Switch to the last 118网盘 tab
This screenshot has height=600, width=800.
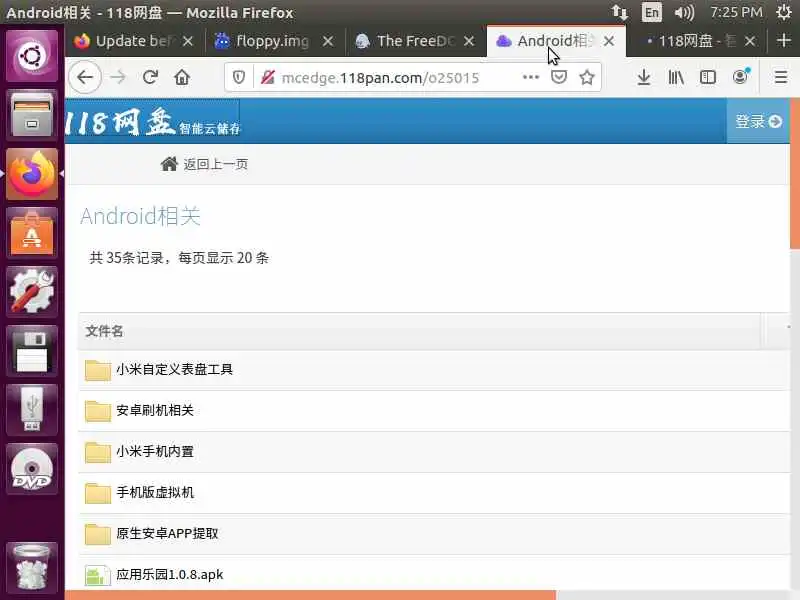click(x=696, y=41)
